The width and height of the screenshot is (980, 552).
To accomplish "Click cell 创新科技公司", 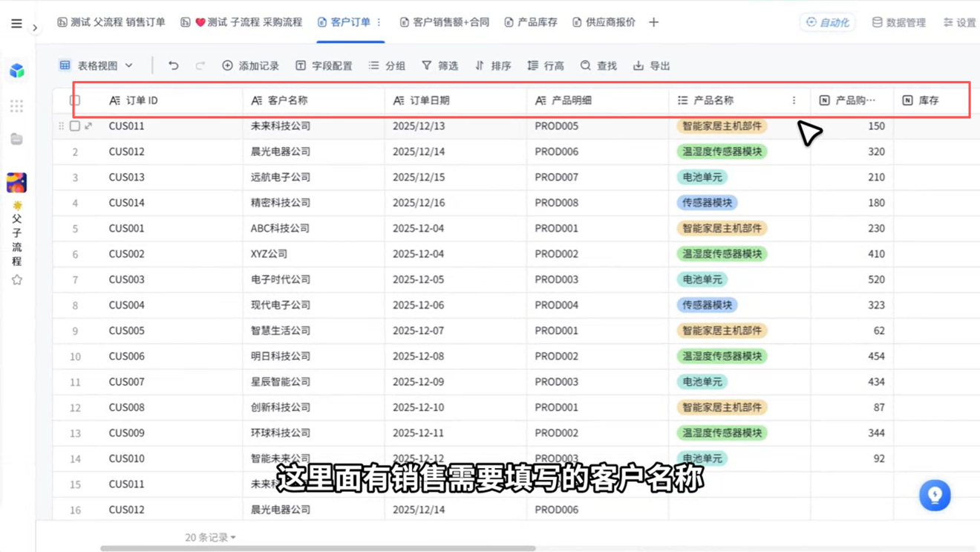I will point(313,408).
